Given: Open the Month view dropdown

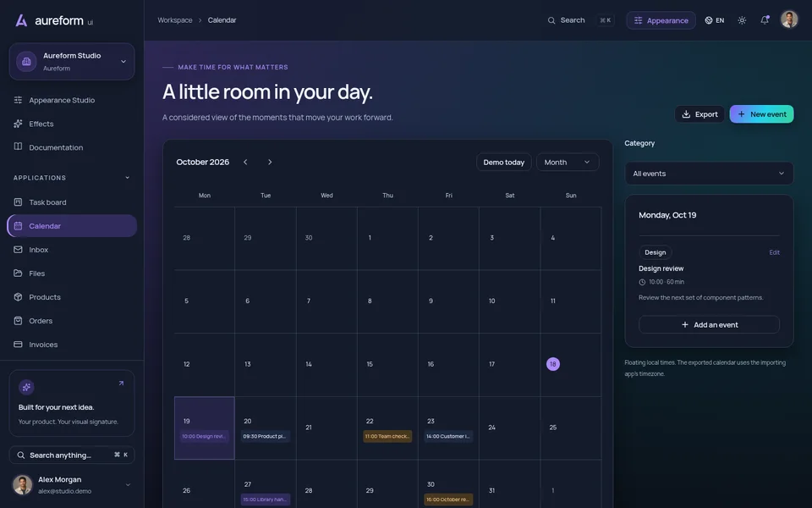Looking at the screenshot, I should click(568, 163).
